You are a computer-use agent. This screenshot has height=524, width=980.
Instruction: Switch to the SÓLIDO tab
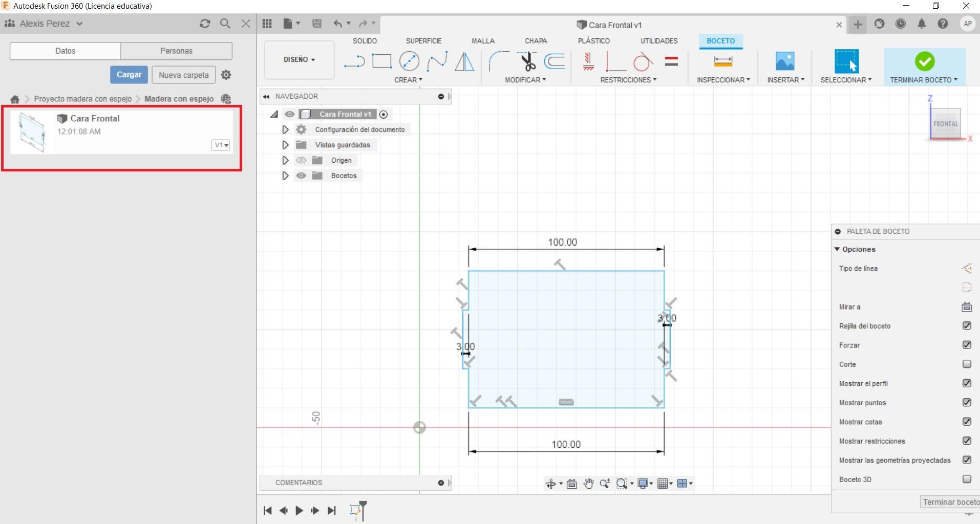click(365, 41)
